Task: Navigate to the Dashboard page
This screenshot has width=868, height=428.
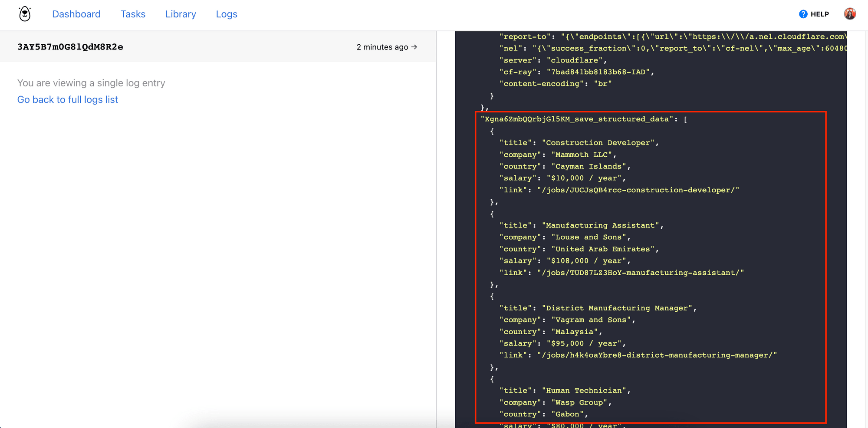Action: point(76,14)
